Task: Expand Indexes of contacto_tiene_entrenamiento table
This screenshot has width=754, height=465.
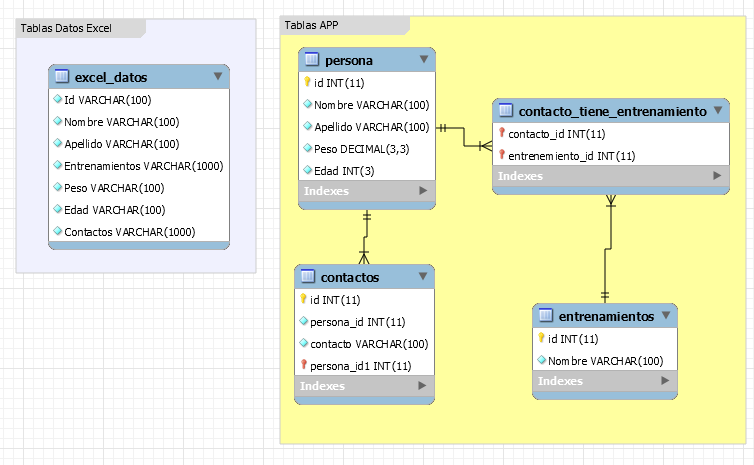Action: click(717, 176)
